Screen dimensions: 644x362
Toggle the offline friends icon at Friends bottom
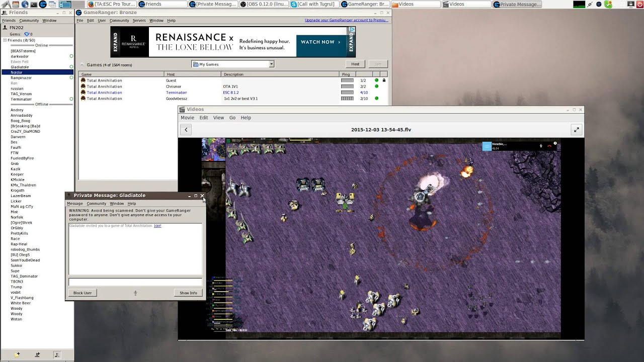click(x=57, y=354)
